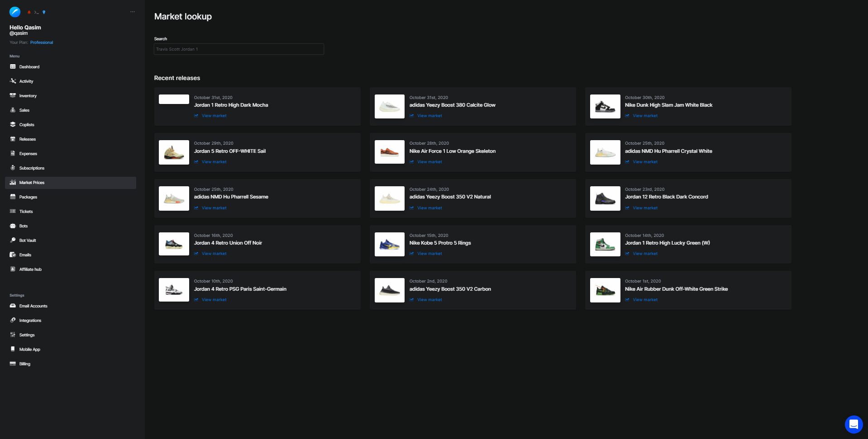Click the Jordan 5 Retro OFF-WHITE Sail thumbnail
The image size is (868, 439).
point(174,152)
